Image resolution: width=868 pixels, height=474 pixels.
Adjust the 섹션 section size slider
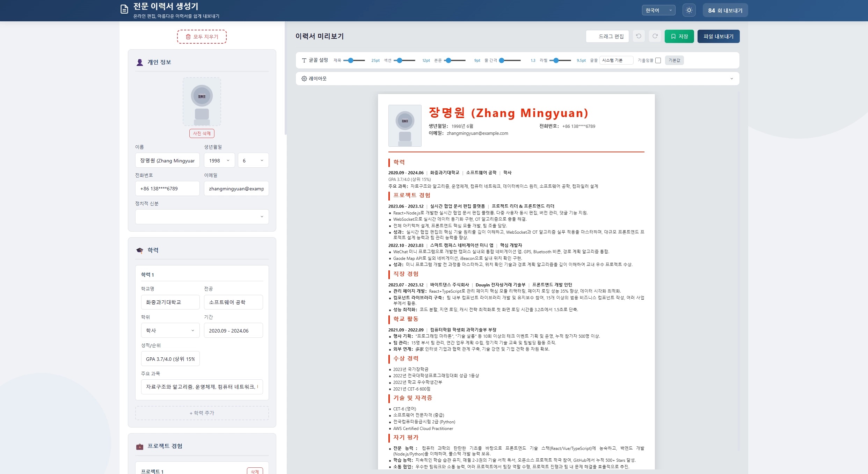point(404,60)
